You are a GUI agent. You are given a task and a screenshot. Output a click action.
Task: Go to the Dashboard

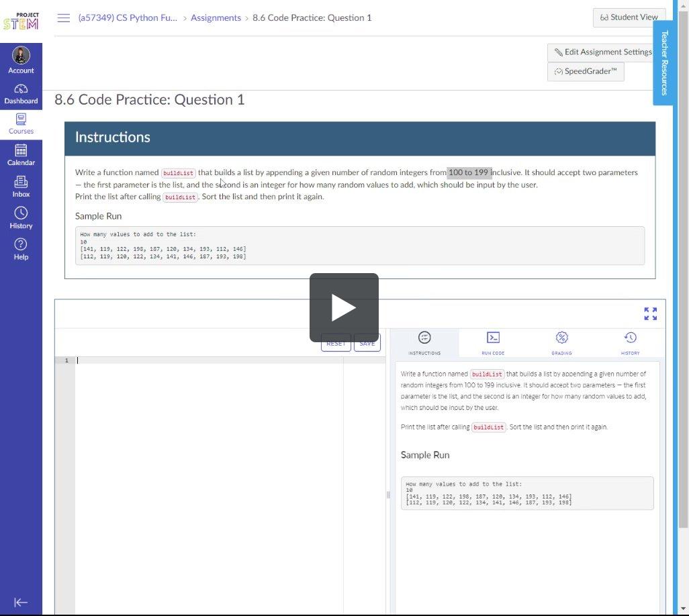[x=21, y=94]
